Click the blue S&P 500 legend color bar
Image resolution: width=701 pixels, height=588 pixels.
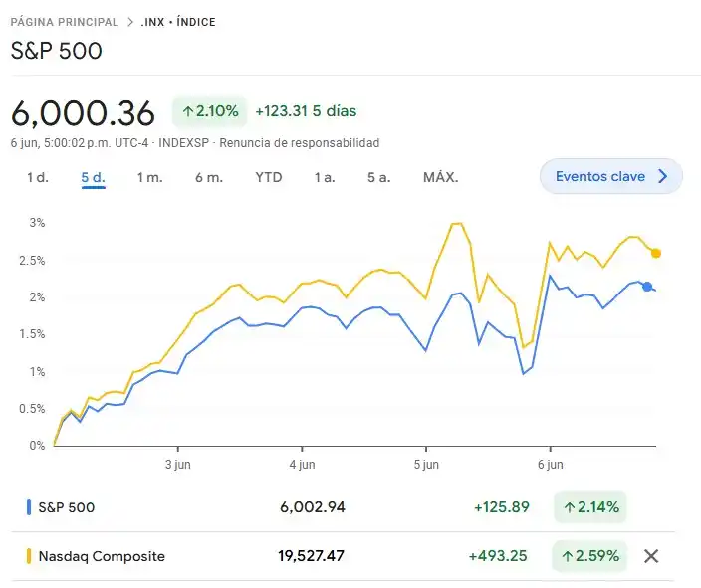[29, 507]
